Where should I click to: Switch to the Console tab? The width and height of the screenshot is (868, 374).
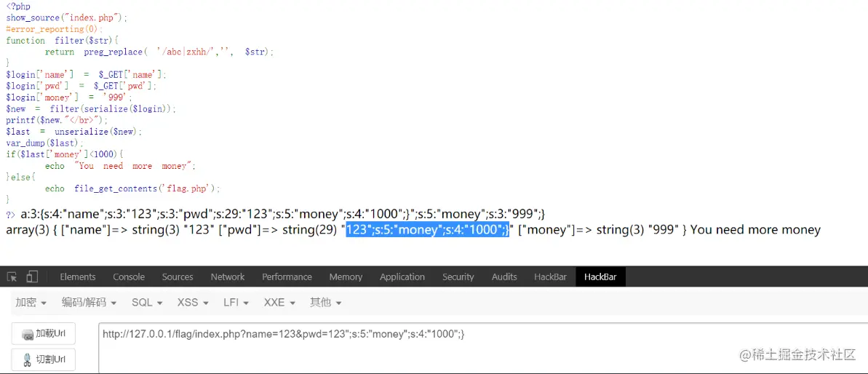(129, 276)
